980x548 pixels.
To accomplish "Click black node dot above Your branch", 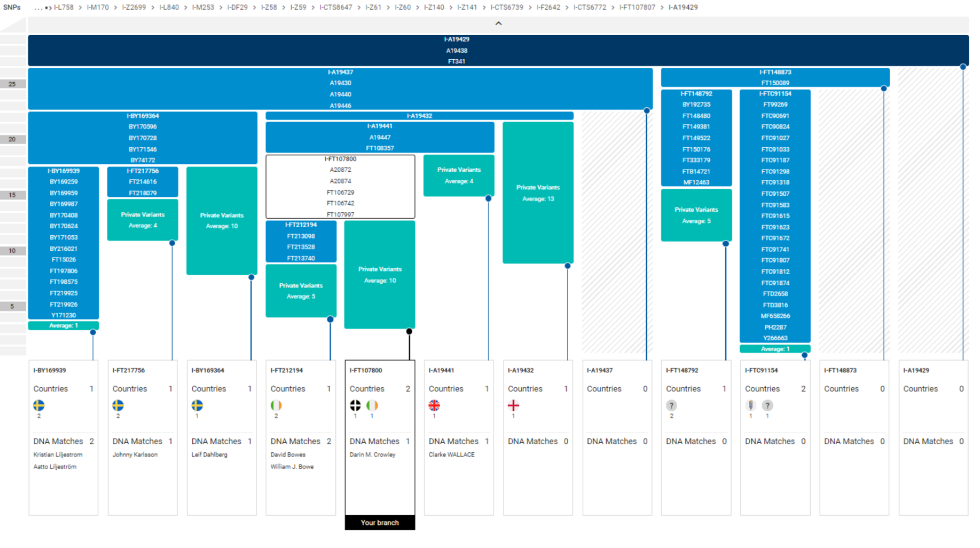I will (x=409, y=331).
